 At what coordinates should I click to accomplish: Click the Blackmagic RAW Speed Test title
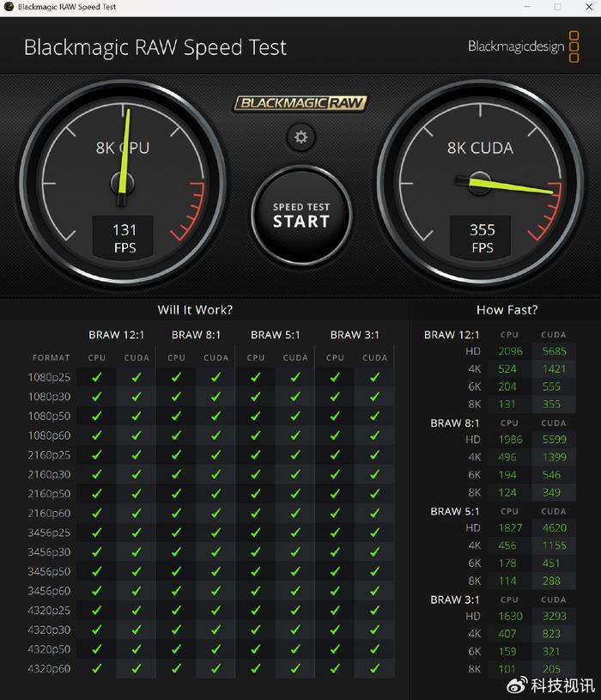click(155, 47)
